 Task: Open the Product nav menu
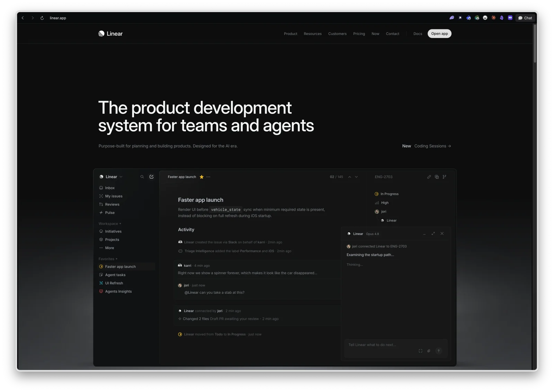click(291, 34)
